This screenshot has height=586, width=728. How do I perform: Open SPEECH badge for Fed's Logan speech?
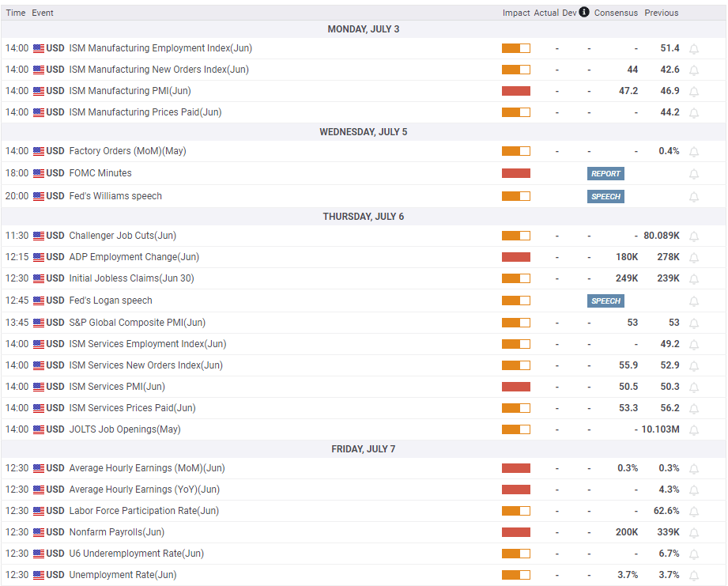pyautogui.click(x=605, y=301)
